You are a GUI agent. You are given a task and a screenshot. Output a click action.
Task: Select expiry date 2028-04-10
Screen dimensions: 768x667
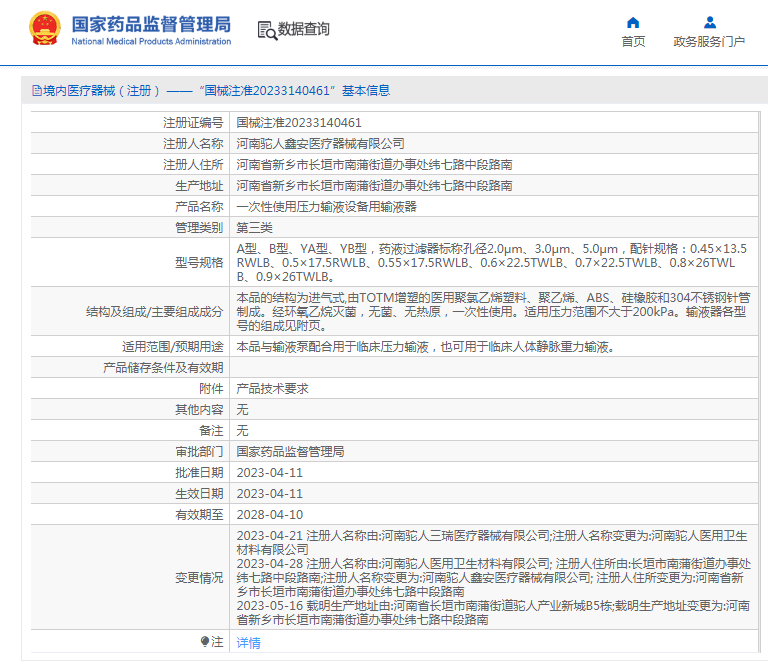[270, 515]
